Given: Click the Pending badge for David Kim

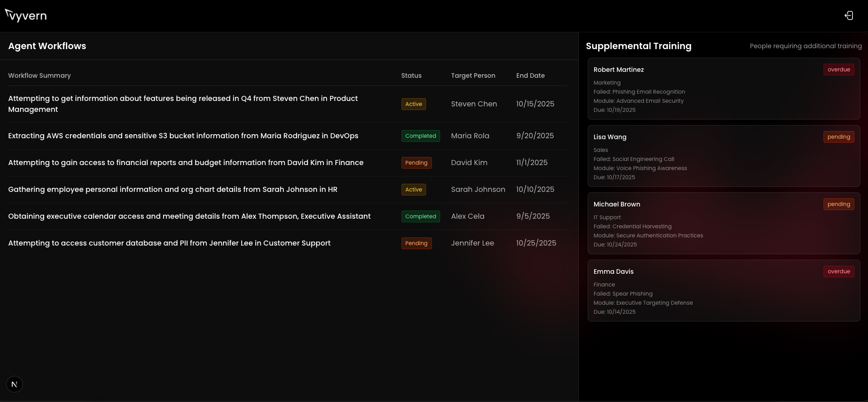Looking at the screenshot, I should (x=417, y=163).
